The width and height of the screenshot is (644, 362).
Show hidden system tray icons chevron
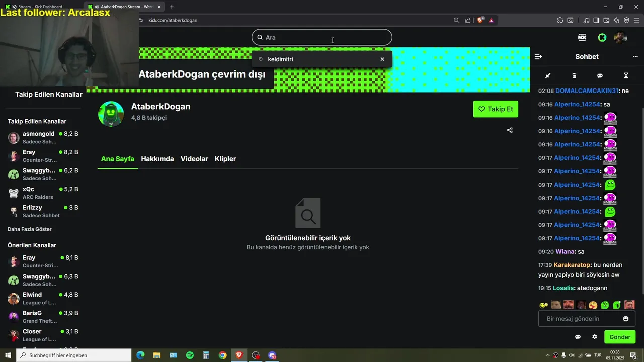[547, 355]
